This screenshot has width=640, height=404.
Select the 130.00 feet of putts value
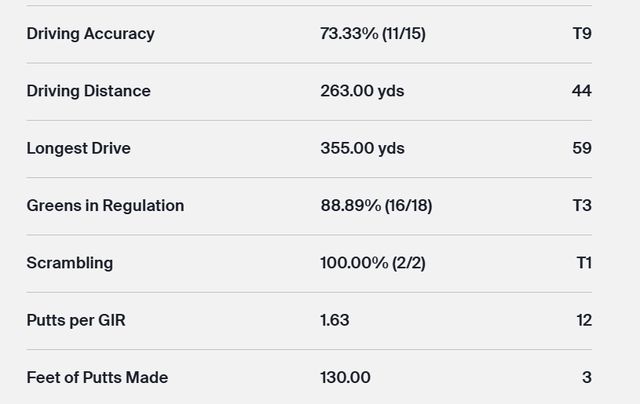click(x=345, y=377)
